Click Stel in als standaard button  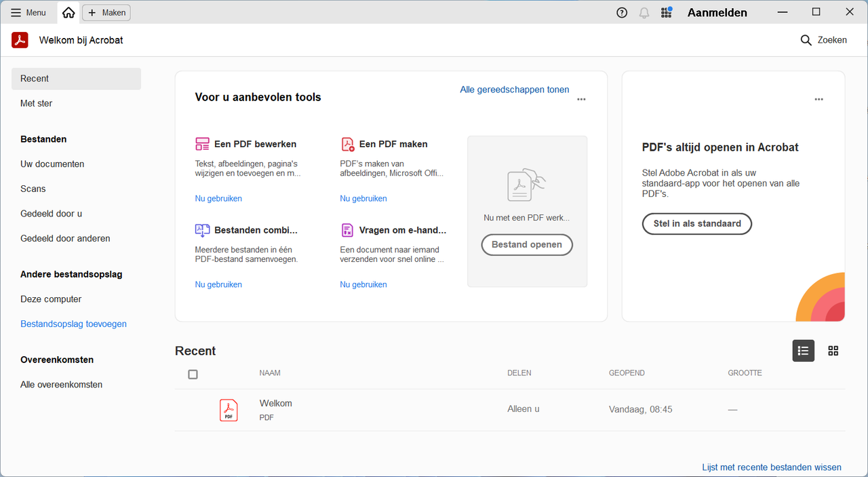pyautogui.click(x=697, y=223)
